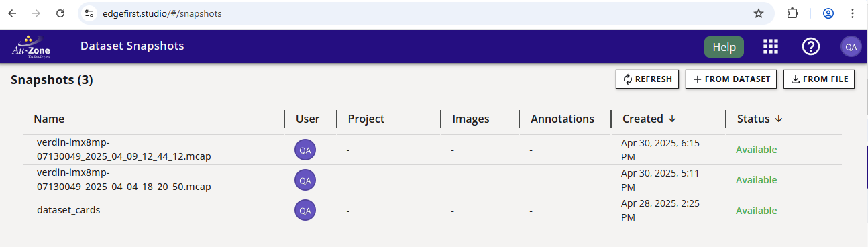
Task: Create a snapshot with FROM DATASET button
Action: click(x=731, y=79)
